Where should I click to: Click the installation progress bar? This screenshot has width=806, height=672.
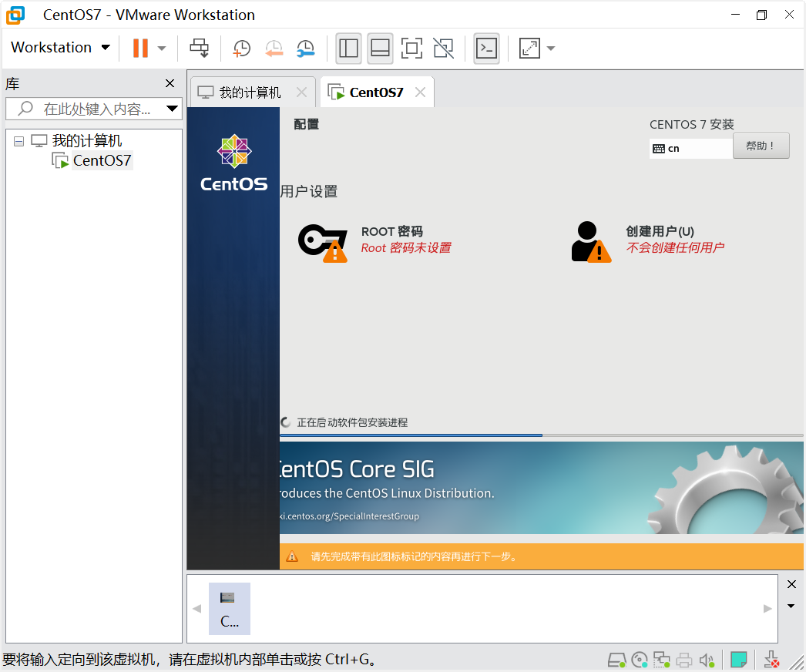(541, 435)
